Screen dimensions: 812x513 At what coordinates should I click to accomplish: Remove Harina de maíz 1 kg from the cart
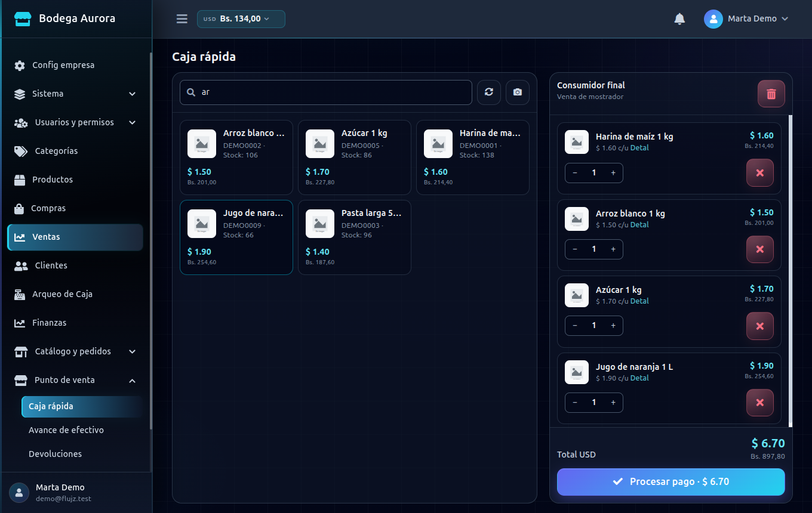760,173
